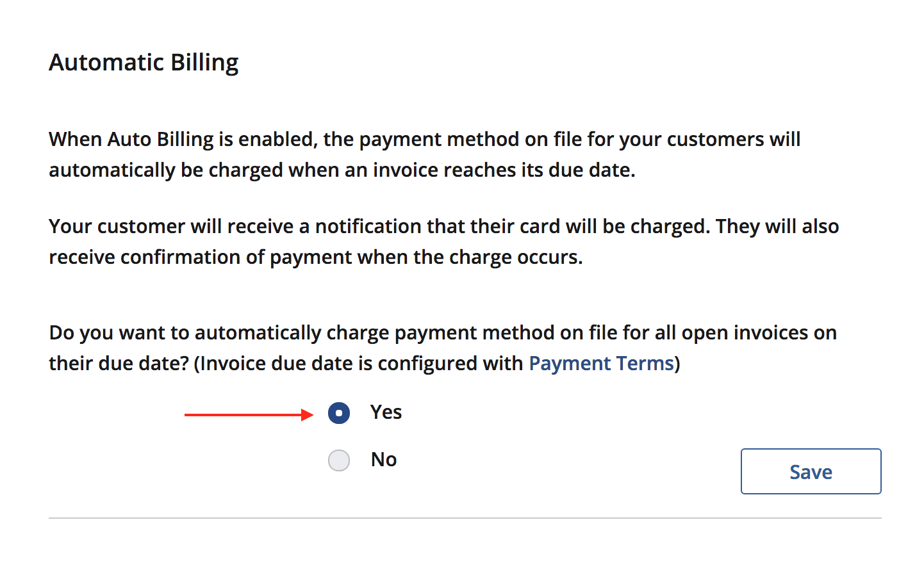Screen dimensions: 924x561
Task: Click the horizontal divider below the Save button
Action: 465,518
